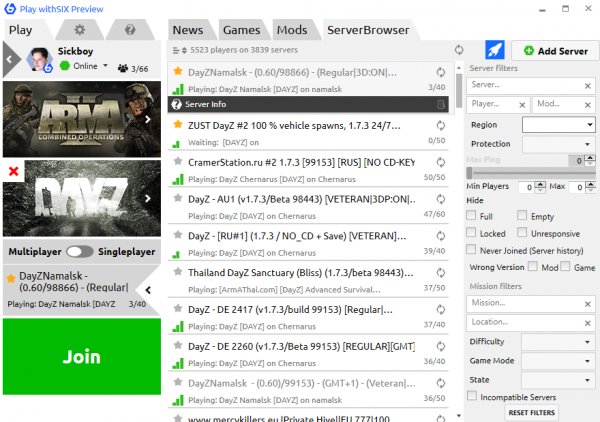
Task: Check the Hide Locked servers box
Action: pos(471,233)
